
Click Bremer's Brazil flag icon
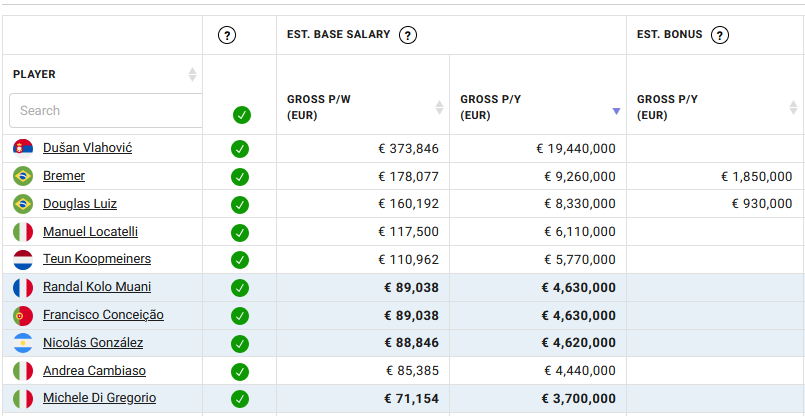(23, 177)
